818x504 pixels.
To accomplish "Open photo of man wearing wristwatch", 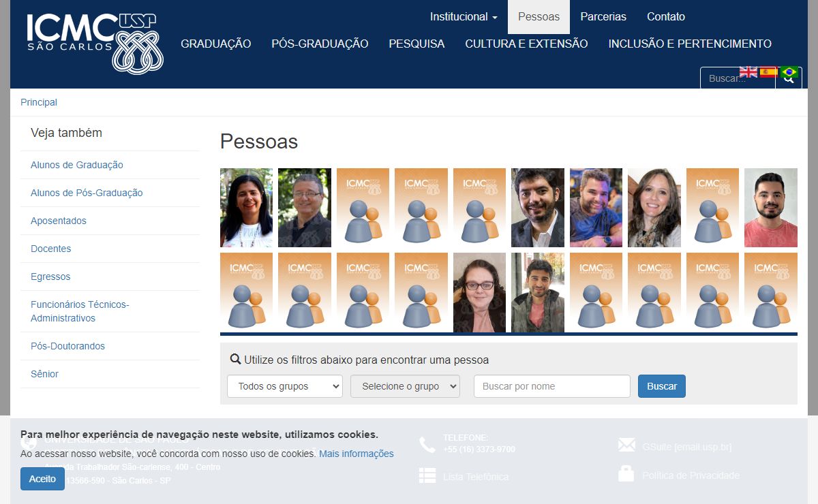I will tap(596, 208).
